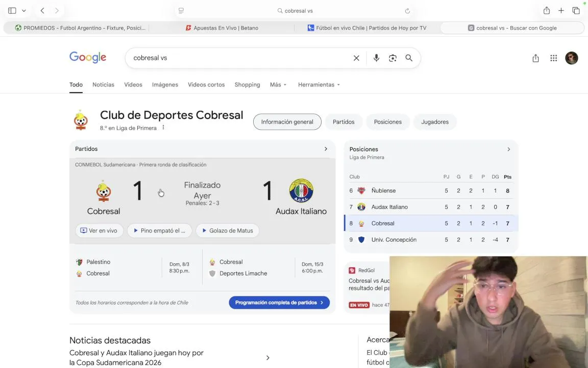588x368 pixels.
Task: Click the Cobresal crest in the match score
Action: [104, 191]
